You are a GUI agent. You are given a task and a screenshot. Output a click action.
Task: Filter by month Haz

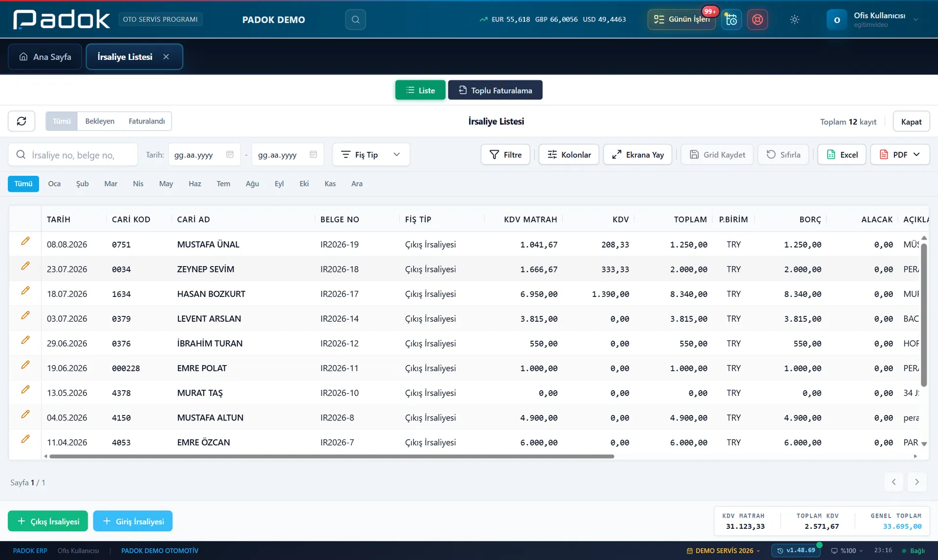tap(195, 184)
